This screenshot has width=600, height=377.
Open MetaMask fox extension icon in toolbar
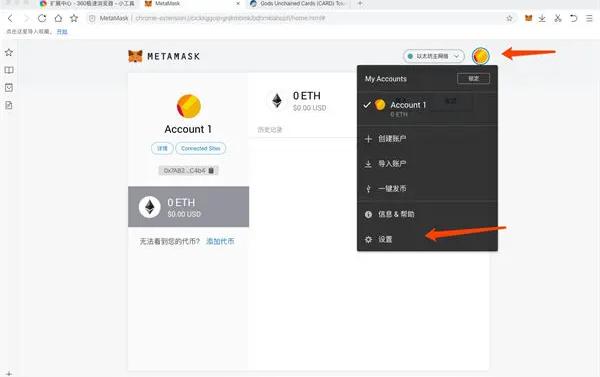[528, 18]
